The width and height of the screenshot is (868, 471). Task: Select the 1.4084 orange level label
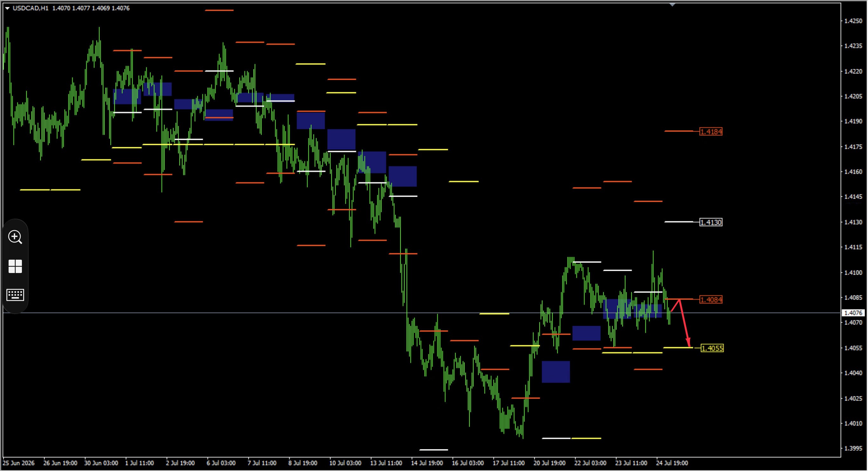click(711, 299)
